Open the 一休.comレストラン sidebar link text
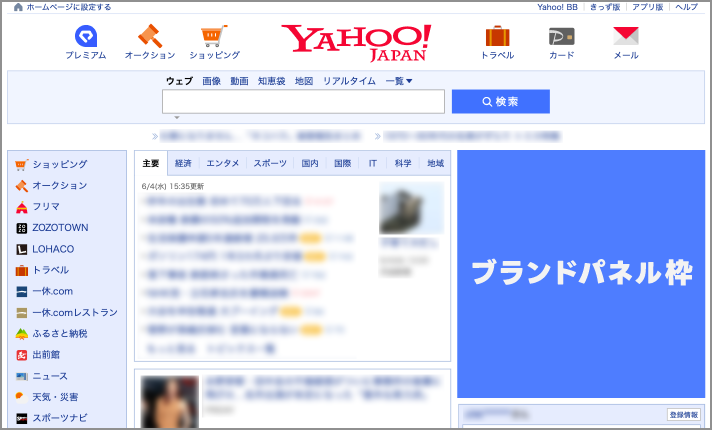Screen dimensions: 712x430 75,313
